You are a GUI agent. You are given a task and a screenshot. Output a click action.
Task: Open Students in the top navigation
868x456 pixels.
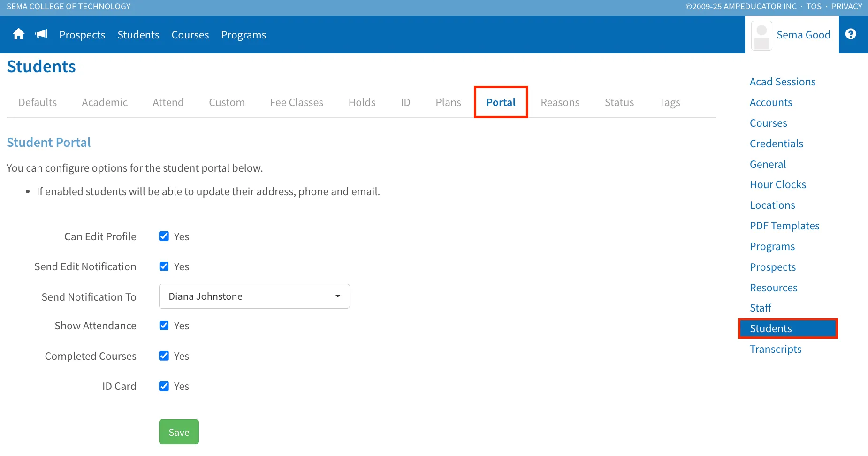tap(138, 35)
